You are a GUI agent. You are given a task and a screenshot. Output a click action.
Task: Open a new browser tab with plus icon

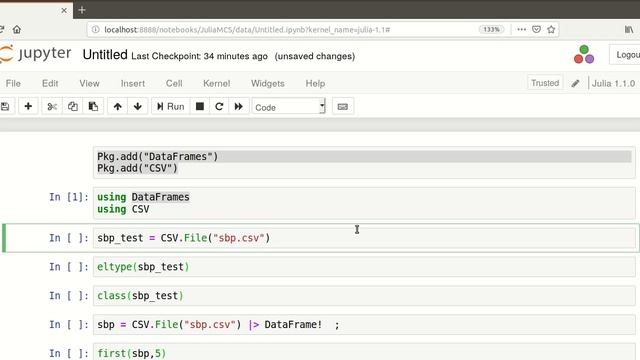[82, 10]
